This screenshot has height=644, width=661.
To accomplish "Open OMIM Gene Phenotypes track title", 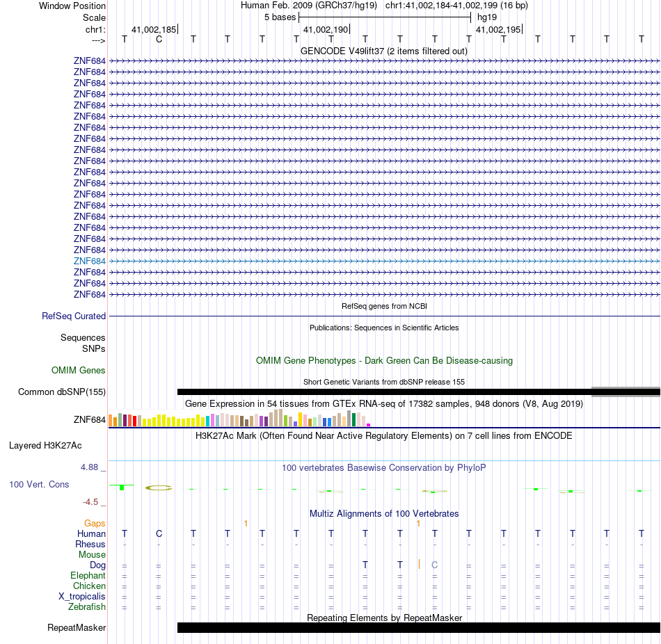I will click(x=384, y=361).
